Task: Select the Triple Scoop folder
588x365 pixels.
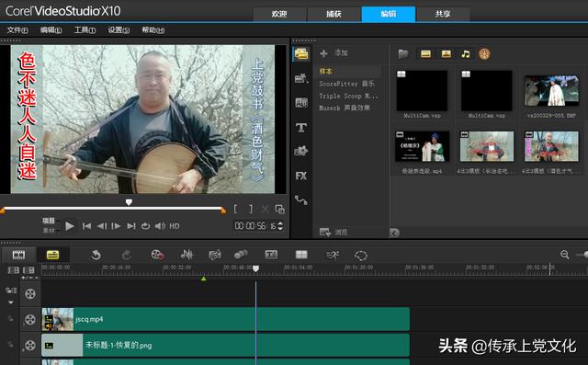Action: click(348, 96)
